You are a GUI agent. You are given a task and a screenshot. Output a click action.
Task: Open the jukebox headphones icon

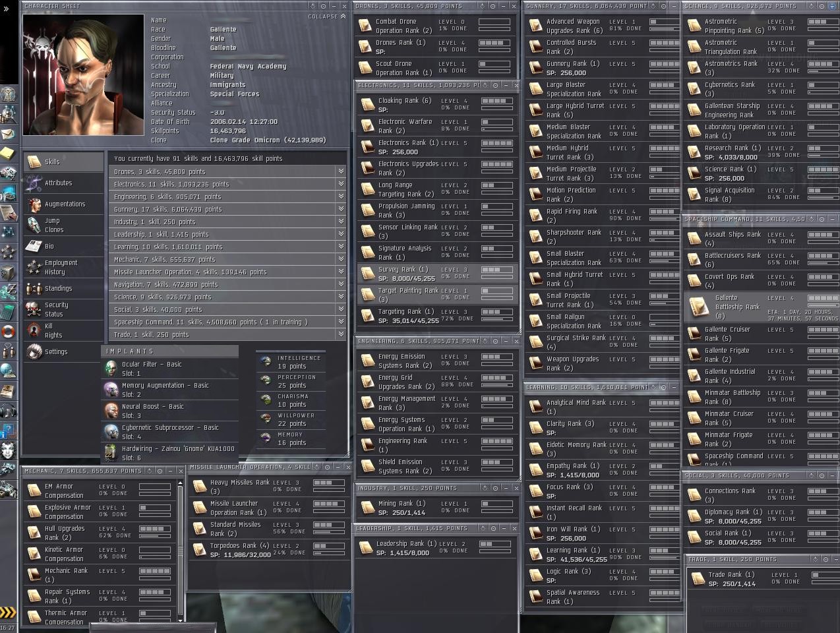pos(8,411)
